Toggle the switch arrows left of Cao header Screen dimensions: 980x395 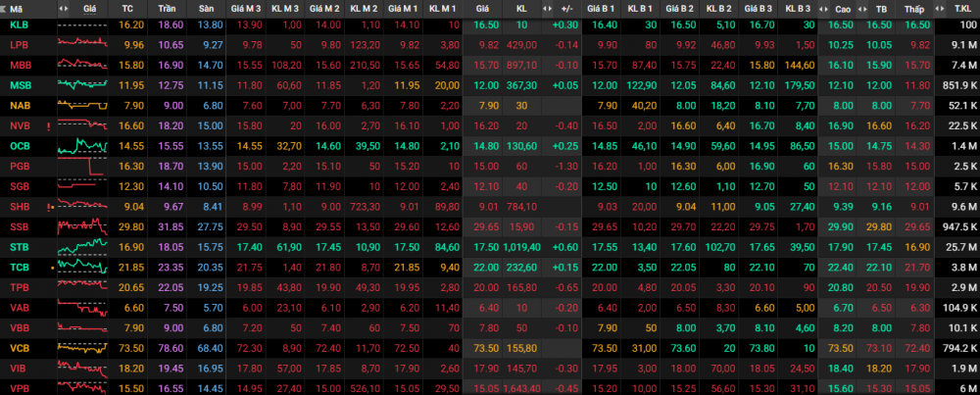(825, 9)
